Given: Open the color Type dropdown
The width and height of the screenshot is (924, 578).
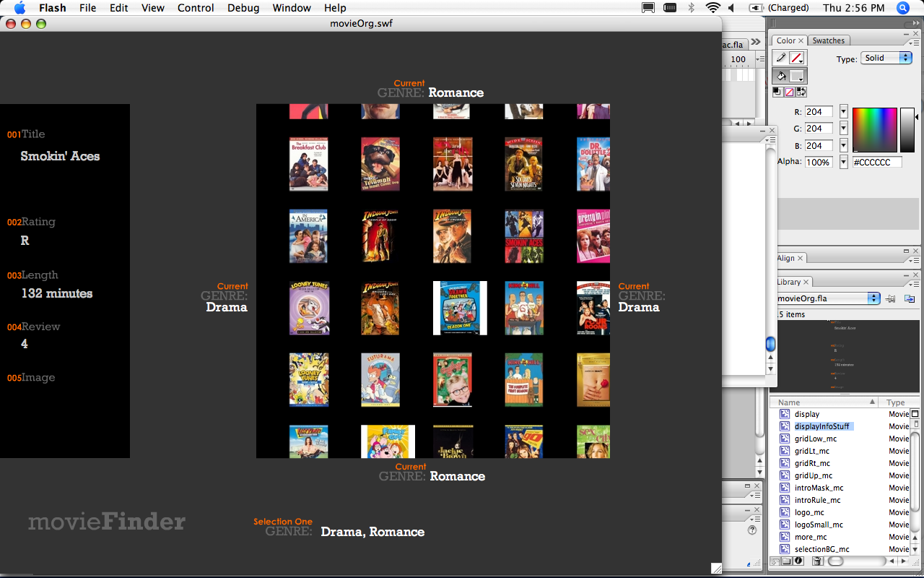Looking at the screenshot, I should 886,58.
